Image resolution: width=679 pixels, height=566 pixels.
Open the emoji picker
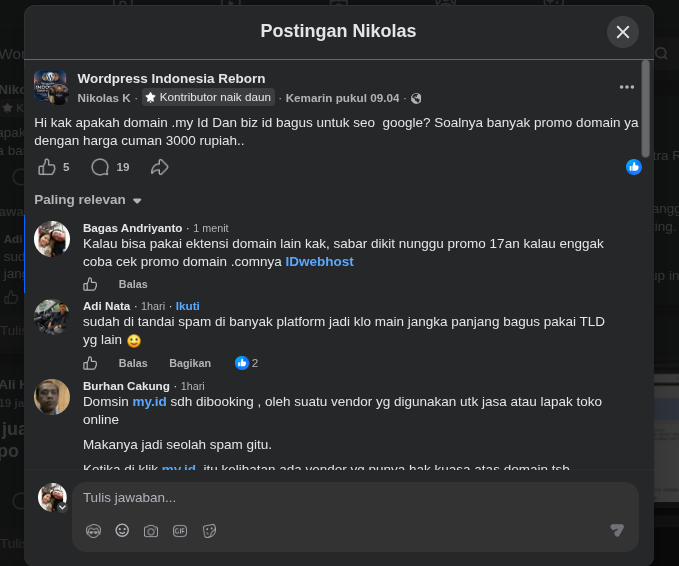(x=122, y=530)
